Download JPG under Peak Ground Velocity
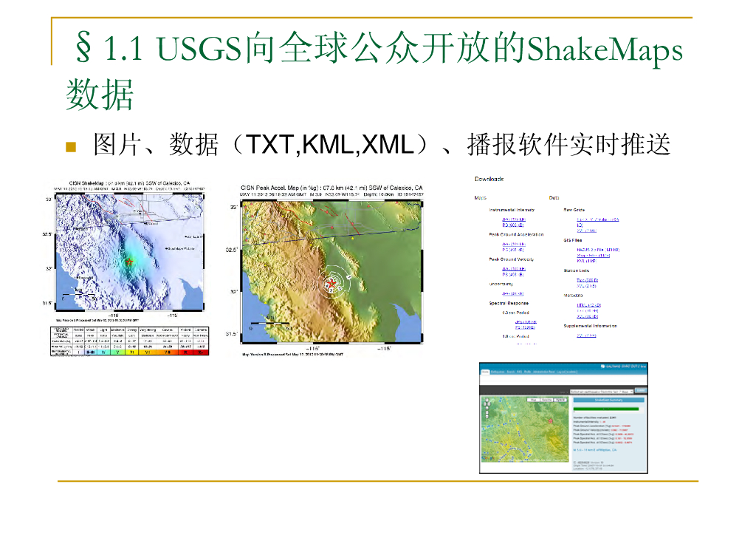Viewport: 756px width, 535px height. [514, 269]
